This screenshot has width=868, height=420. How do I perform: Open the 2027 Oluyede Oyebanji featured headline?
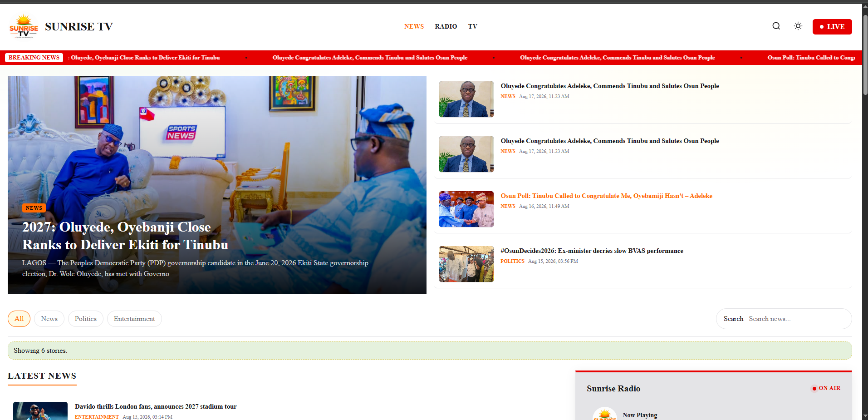coord(125,236)
